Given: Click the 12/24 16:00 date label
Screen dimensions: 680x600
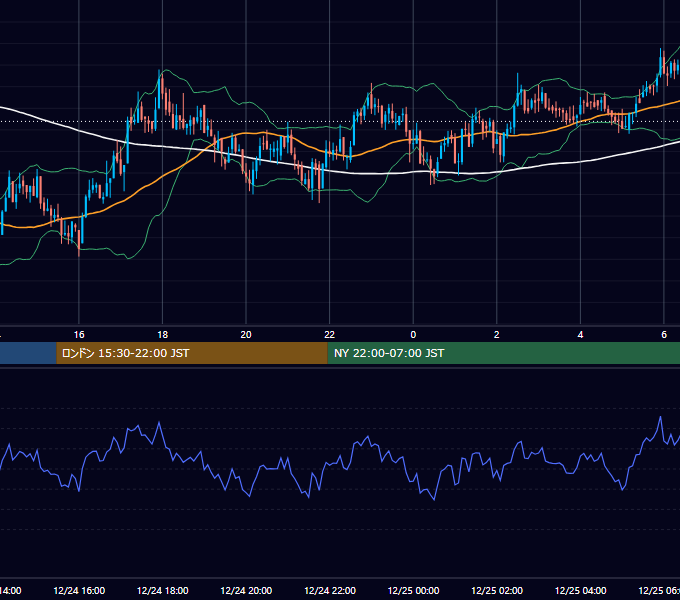Looking at the screenshot, I should coord(79,590).
